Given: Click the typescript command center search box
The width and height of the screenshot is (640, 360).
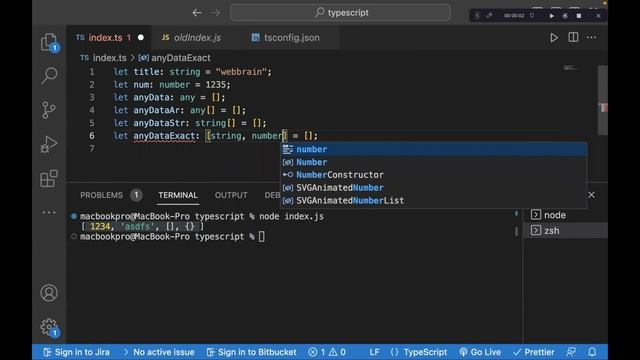Looking at the screenshot, I should point(340,13).
